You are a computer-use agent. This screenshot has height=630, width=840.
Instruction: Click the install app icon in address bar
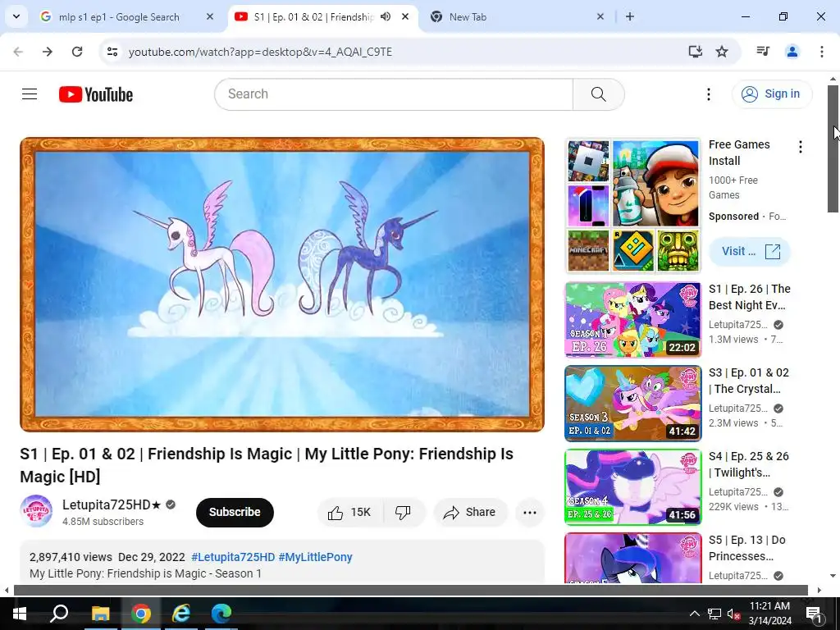tap(696, 52)
